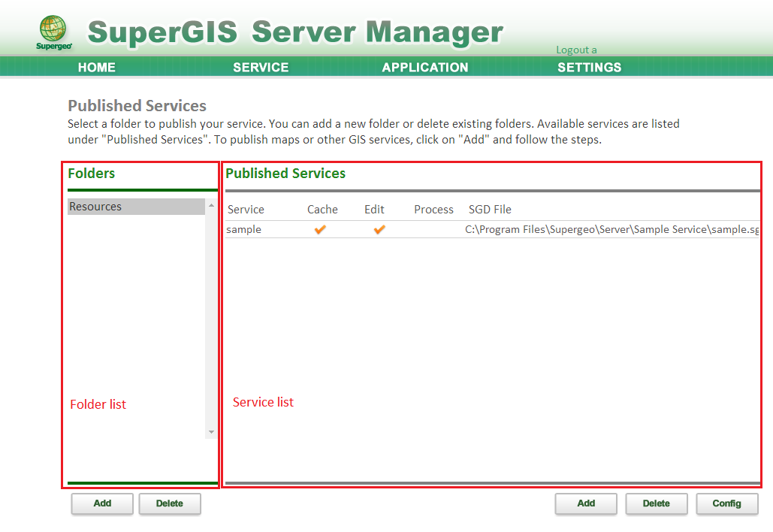Click the sample.sgd file path

pos(611,230)
